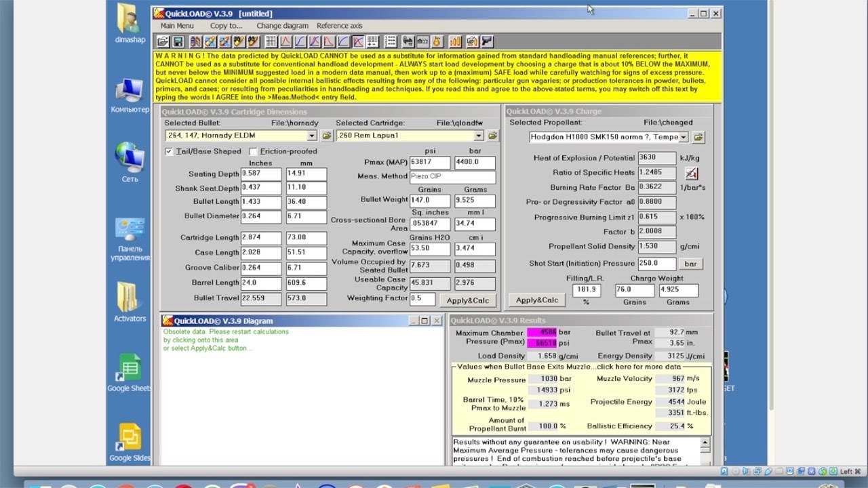
Task: Click the orange cartridges toolbar icon
Action: 455,42
